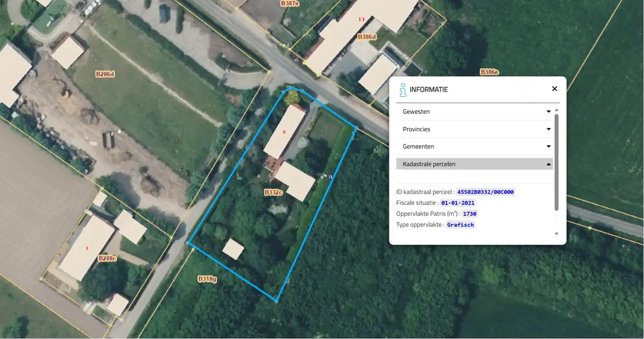
Task: Click the 'ID kadastraal perceel' field label
Action: coord(424,192)
